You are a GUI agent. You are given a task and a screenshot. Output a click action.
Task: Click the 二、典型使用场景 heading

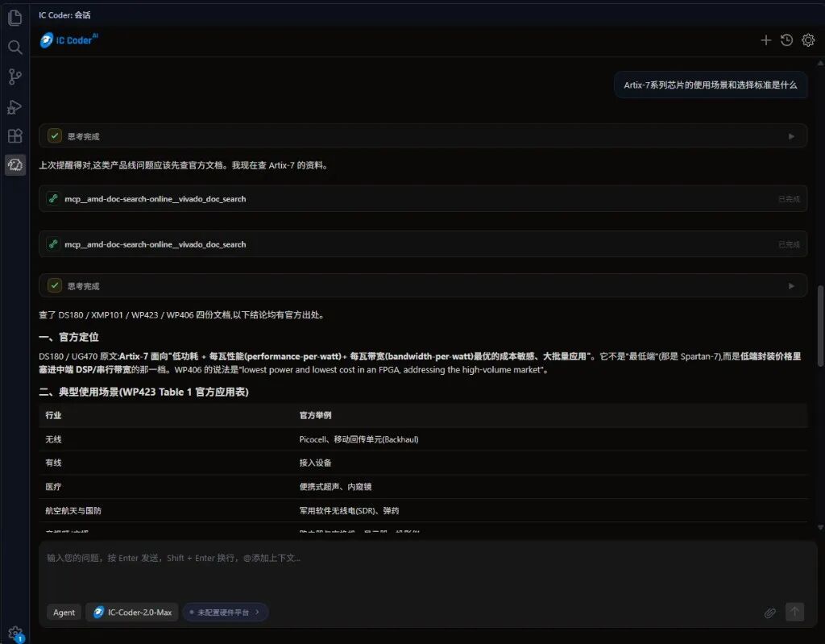click(143, 392)
